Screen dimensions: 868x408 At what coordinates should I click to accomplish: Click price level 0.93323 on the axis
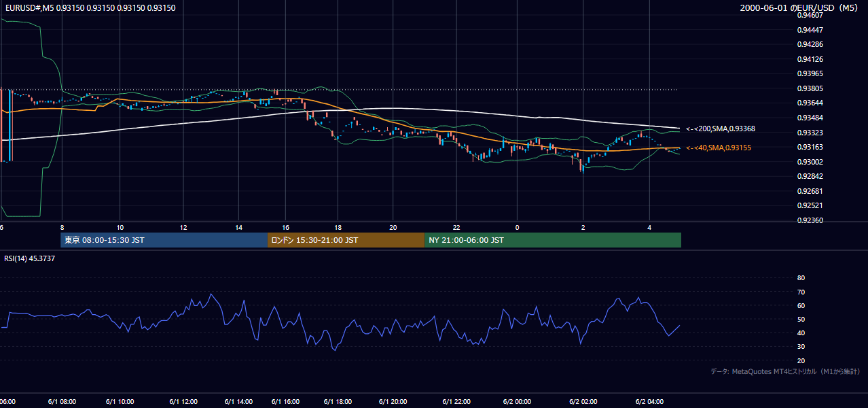[810, 133]
